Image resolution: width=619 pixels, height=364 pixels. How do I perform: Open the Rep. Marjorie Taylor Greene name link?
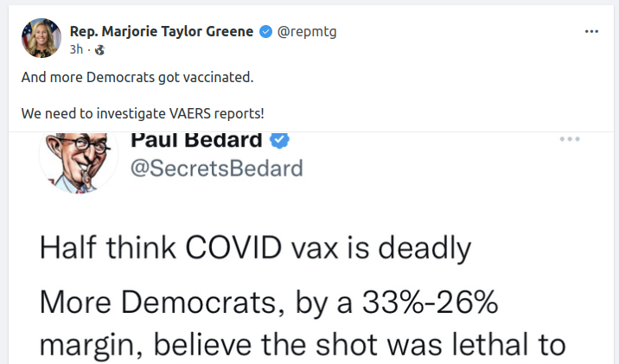pos(161,31)
